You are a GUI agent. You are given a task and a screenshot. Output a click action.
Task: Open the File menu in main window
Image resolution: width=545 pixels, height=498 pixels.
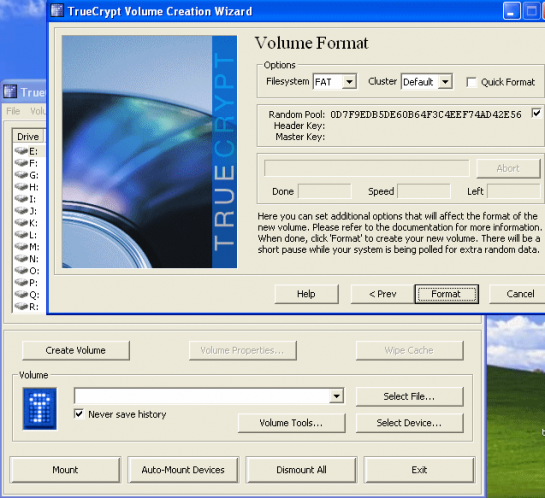coord(13,111)
